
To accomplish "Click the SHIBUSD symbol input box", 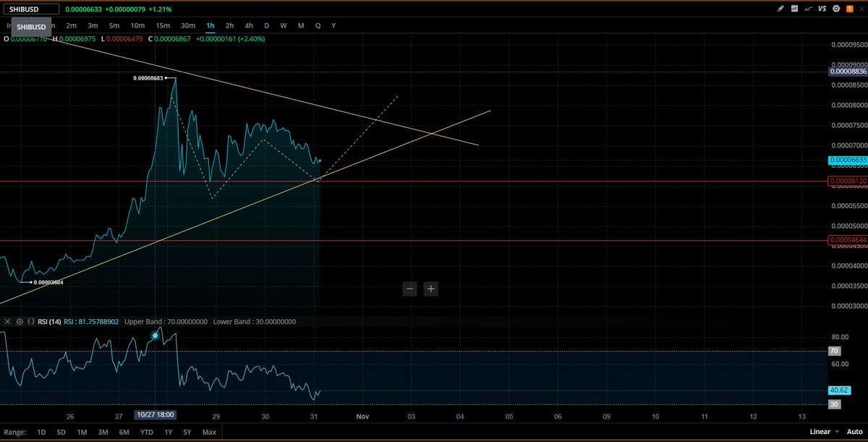I will pyautogui.click(x=30, y=9).
